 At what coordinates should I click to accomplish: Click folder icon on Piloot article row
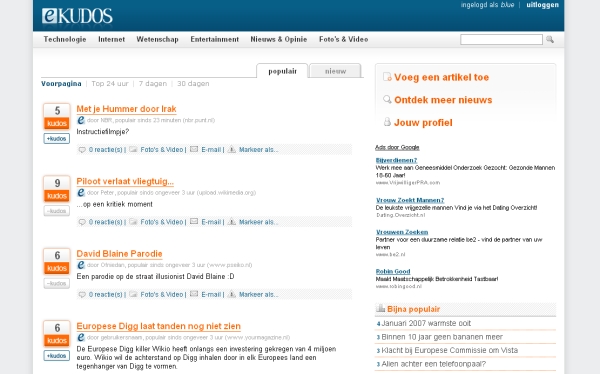coord(133,222)
